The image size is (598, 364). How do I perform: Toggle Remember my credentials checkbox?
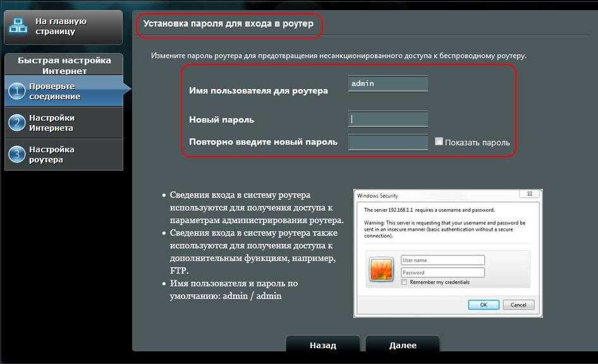click(x=404, y=282)
